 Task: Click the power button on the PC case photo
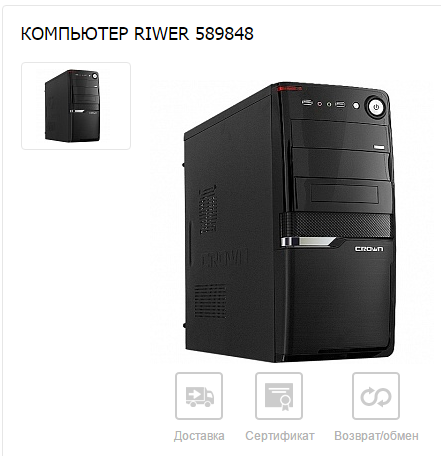376,107
